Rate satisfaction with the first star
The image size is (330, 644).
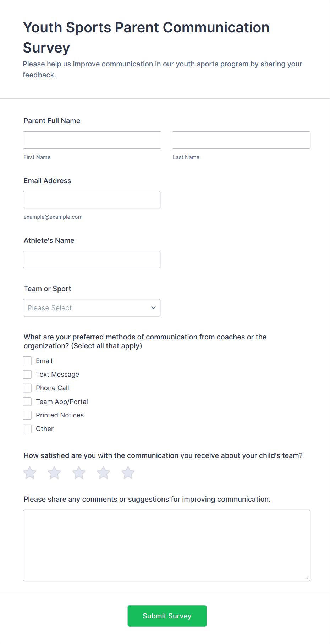tap(30, 473)
